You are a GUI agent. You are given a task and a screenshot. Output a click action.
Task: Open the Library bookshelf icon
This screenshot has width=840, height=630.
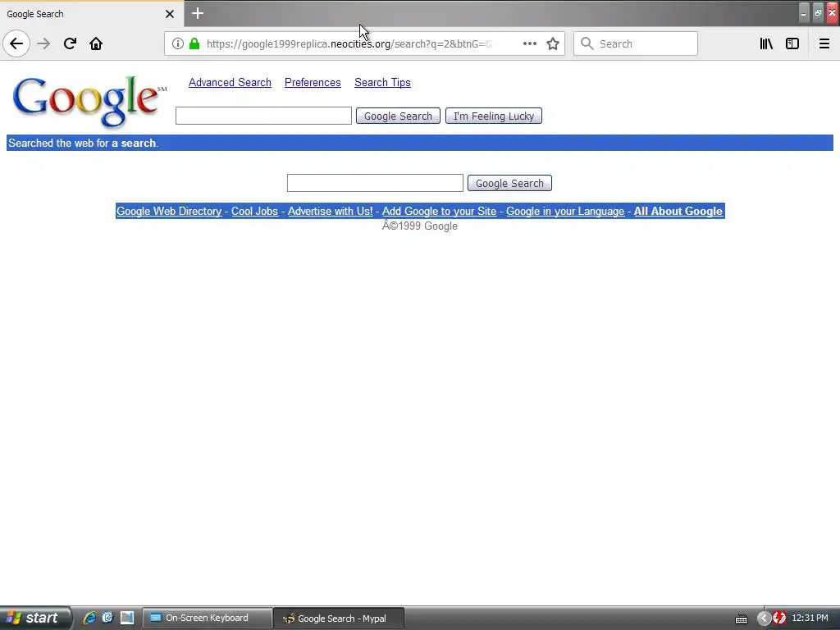(766, 43)
